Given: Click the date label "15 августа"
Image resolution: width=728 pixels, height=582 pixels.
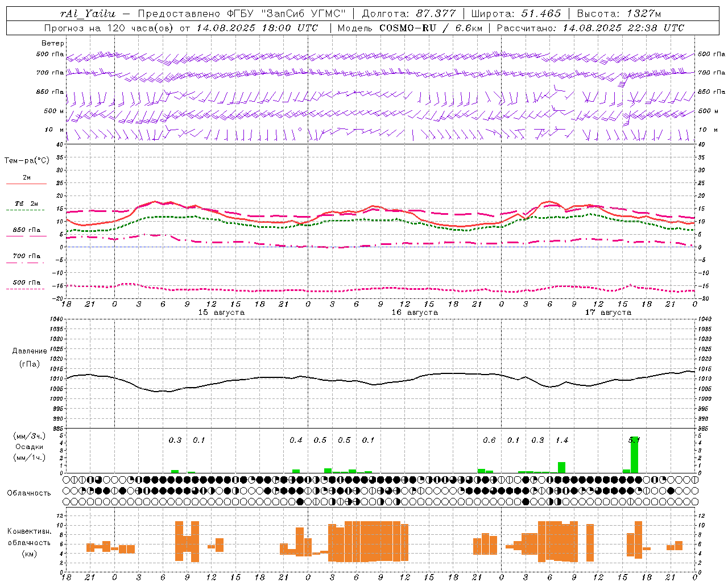Looking at the screenshot, I should (x=221, y=313).
